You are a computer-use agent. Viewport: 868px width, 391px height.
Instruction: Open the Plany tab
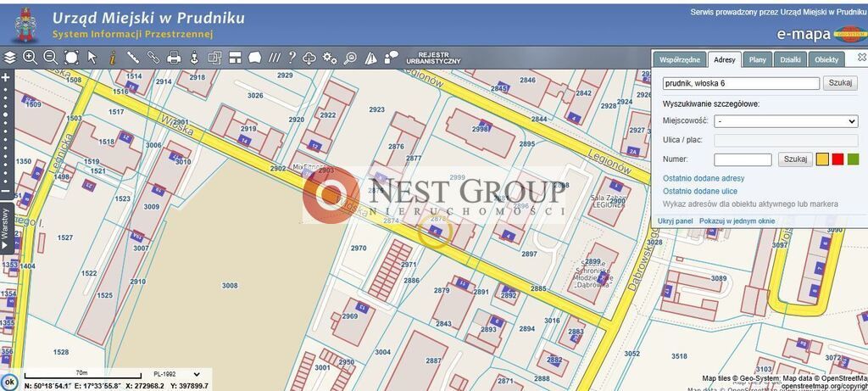(757, 60)
